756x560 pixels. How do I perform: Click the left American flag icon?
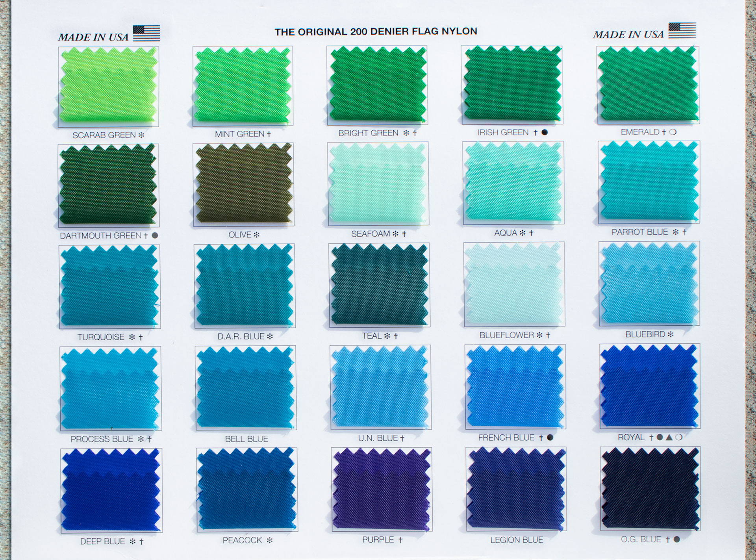[x=146, y=33]
